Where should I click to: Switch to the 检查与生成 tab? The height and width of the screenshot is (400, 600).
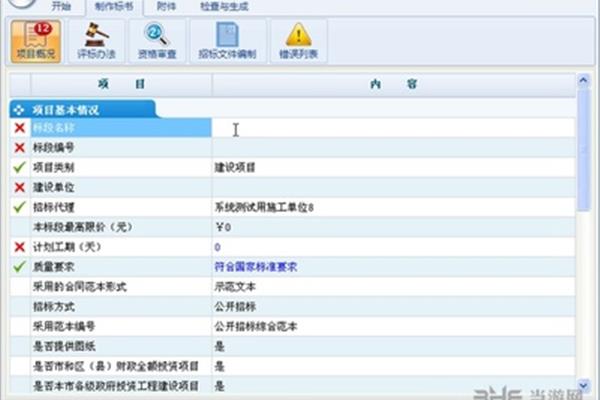tap(224, 6)
